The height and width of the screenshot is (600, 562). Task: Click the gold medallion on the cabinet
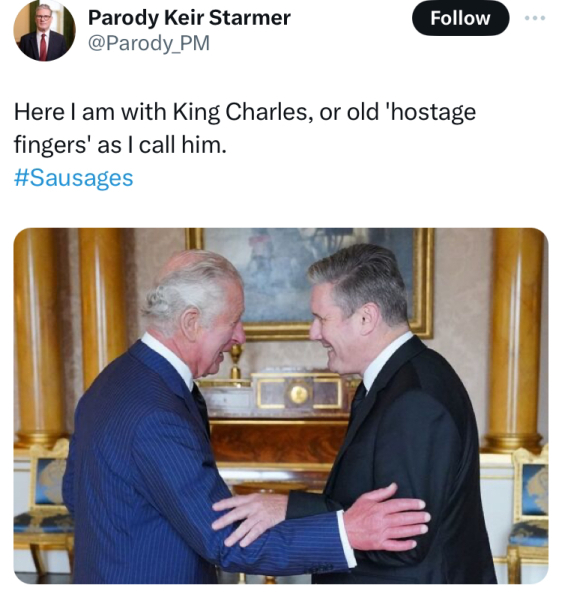298,394
